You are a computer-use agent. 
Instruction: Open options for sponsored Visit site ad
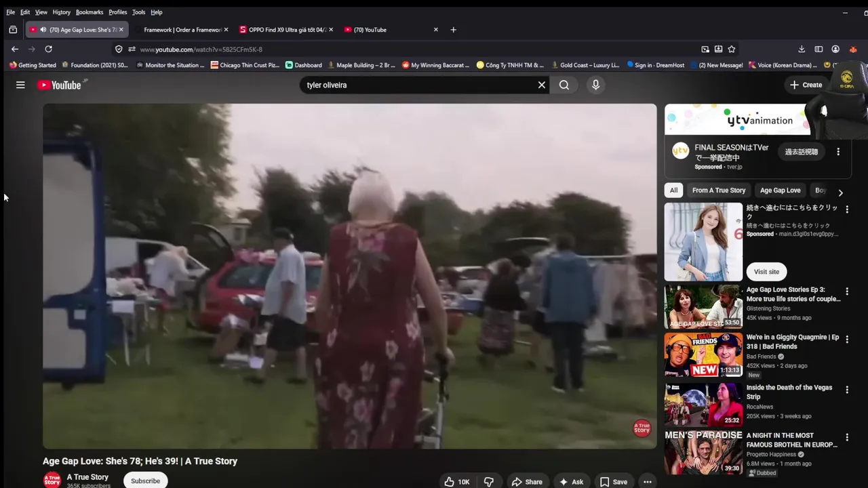coord(847,209)
